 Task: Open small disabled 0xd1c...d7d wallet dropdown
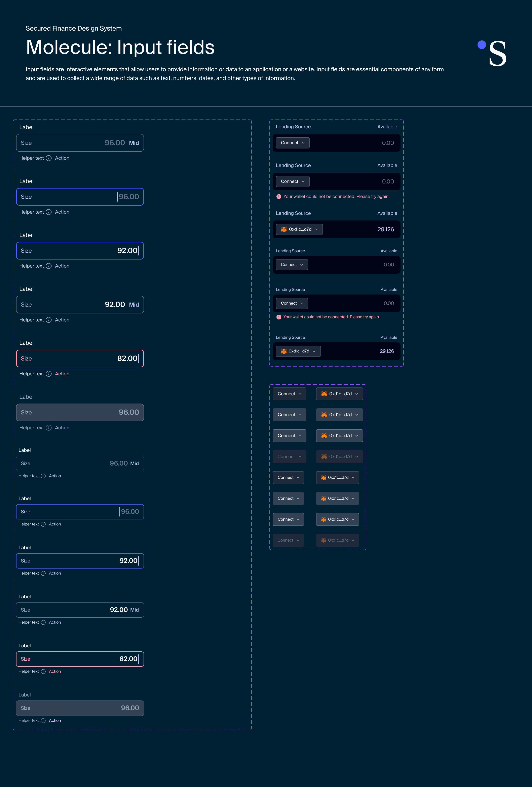pyautogui.click(x=337, y=541)
